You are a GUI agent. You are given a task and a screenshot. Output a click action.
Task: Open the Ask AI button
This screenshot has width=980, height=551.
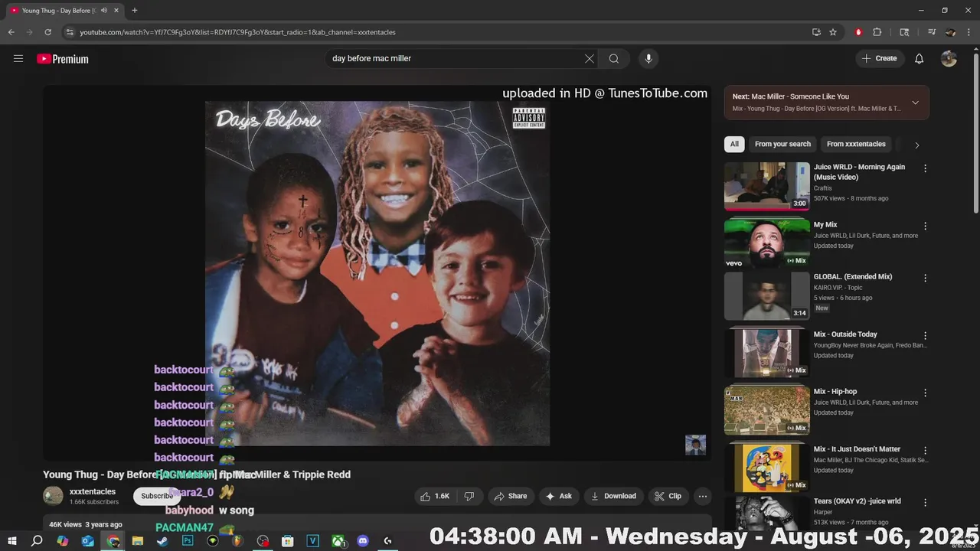coord(558,497)
